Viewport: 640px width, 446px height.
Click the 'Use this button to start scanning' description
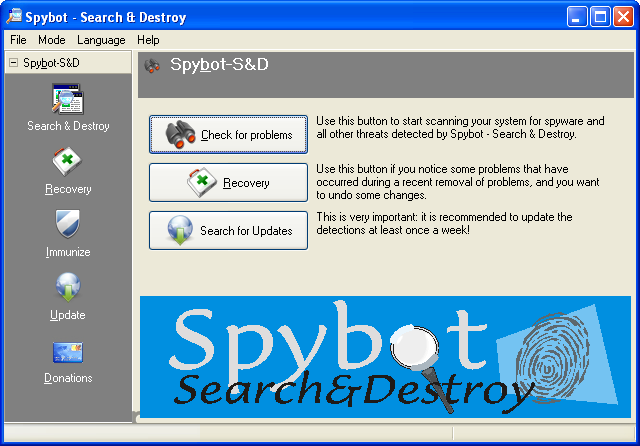pyautogui.click(x=460, y=128)
